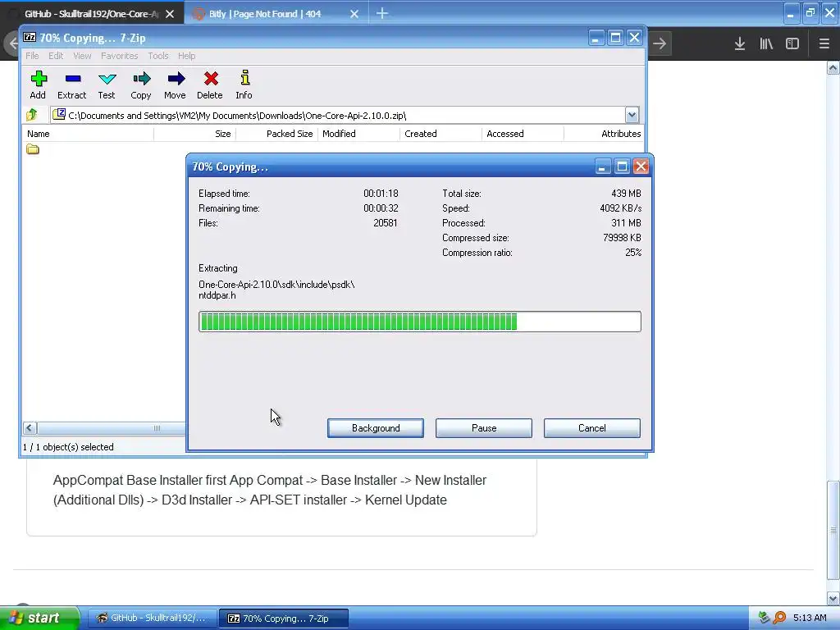Click the magnifier tray icon
Screen dimensions: 840x630
point(779,618)
